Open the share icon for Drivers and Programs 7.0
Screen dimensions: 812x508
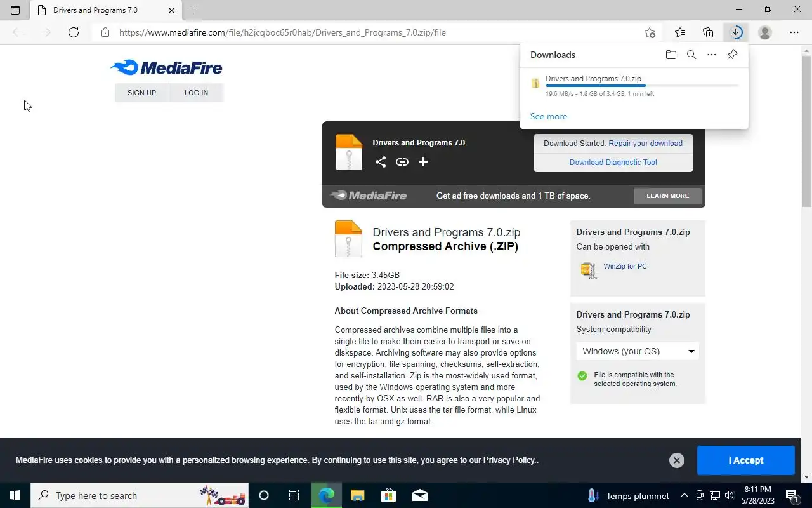(x=381, y=162)
